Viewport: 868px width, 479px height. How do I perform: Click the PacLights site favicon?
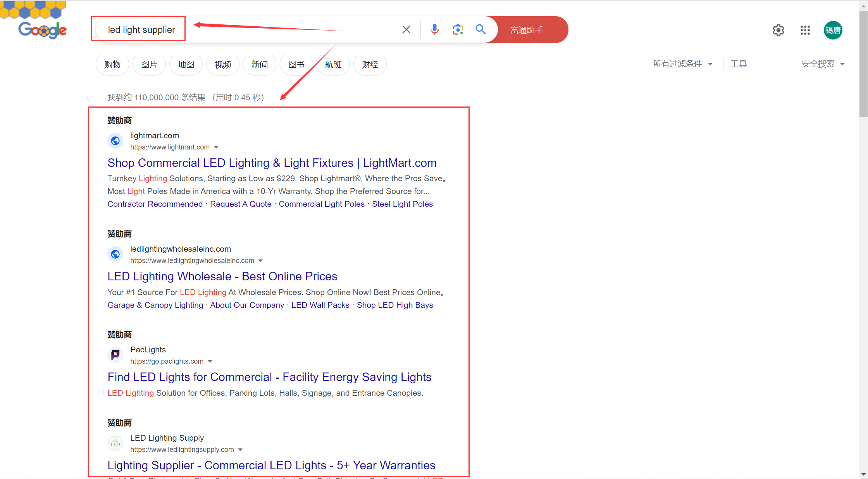point(115,355)
